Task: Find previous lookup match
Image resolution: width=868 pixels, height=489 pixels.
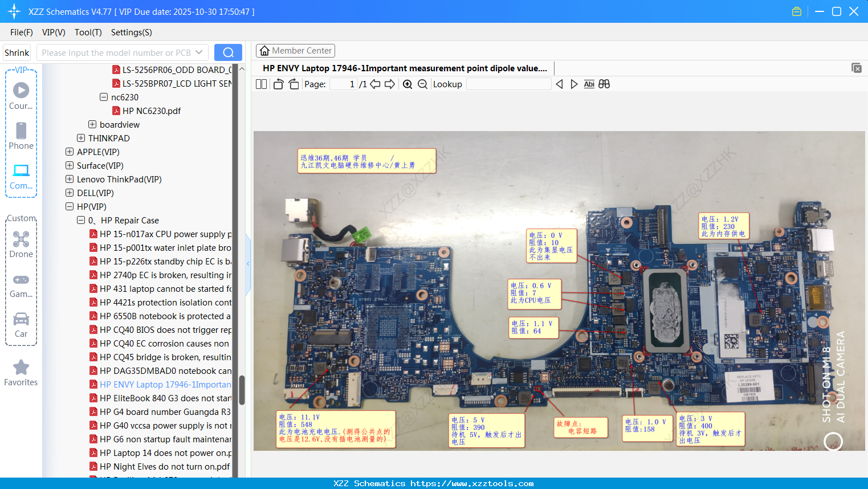Action: coord(559,84)
